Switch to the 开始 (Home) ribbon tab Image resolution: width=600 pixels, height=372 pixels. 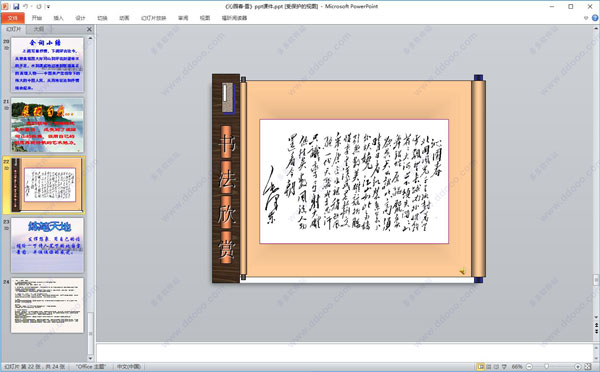(36, 18)
